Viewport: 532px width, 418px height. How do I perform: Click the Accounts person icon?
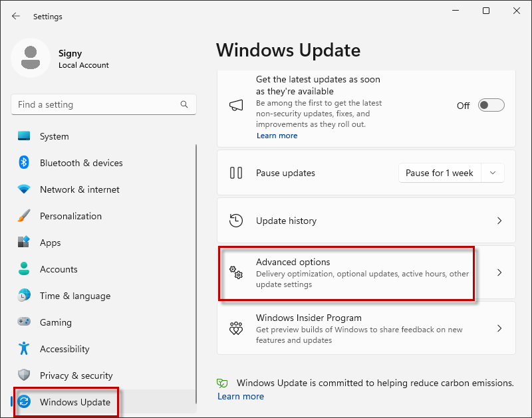(x=24, y=268)
